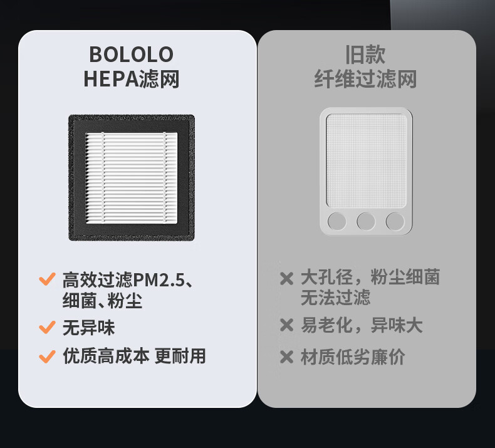Click the 大孔径，粉尘细菌无法过滤 text
Screen dimensions: 495x448
coord(370,287)
